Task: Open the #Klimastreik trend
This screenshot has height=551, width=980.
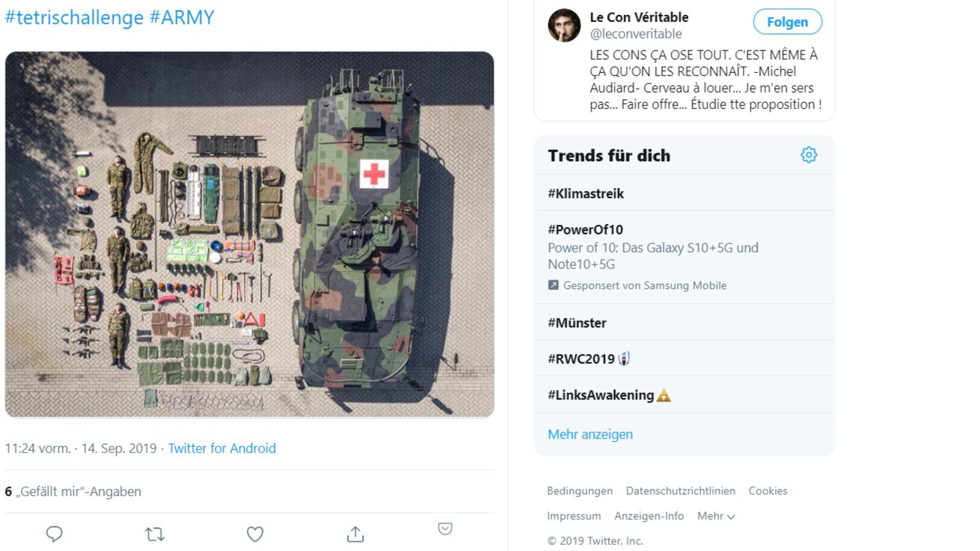Action: (x=586, y=193)
